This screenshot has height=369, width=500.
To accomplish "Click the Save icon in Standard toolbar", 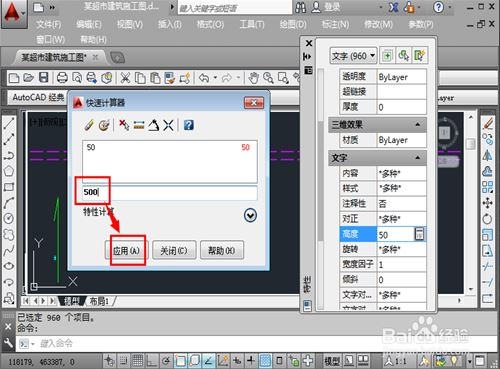I will click(44, 77).
